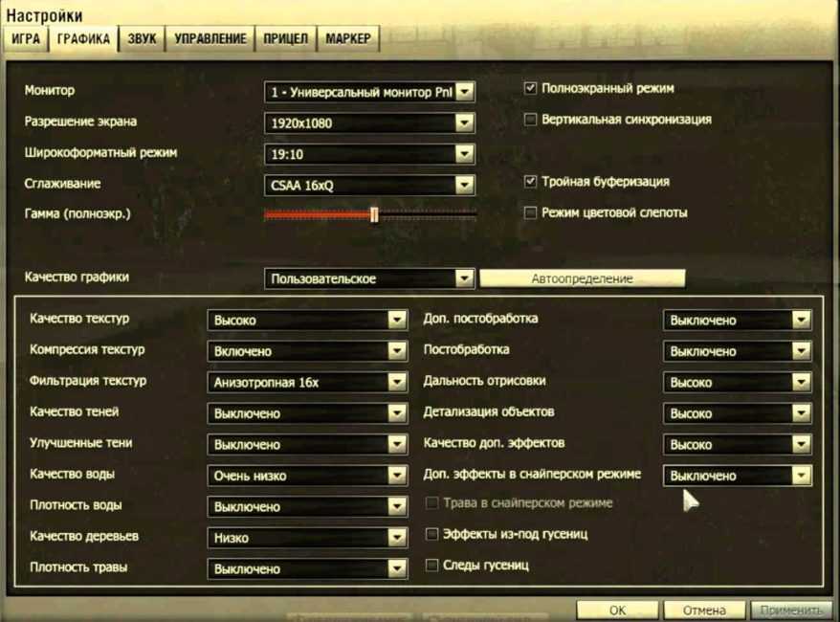Expand the Качество текстур dropdown

pyautogui.click(x=397, y=321)
